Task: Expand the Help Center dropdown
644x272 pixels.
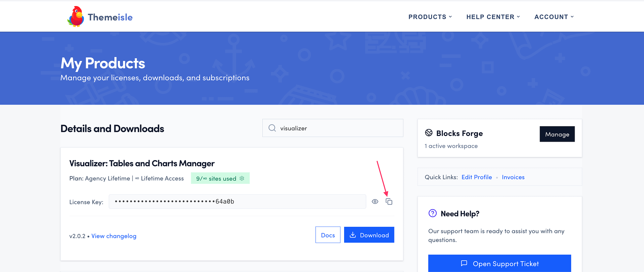Action: (493, 17)
